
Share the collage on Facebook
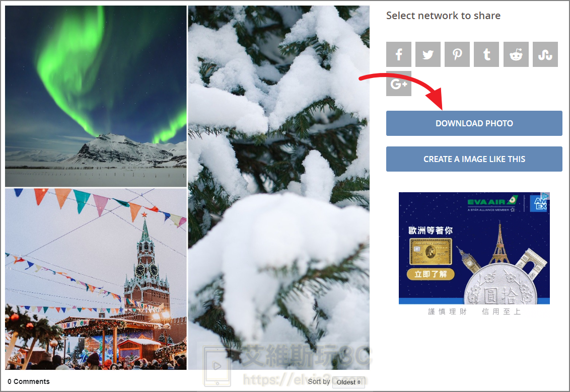pos(399,54)
